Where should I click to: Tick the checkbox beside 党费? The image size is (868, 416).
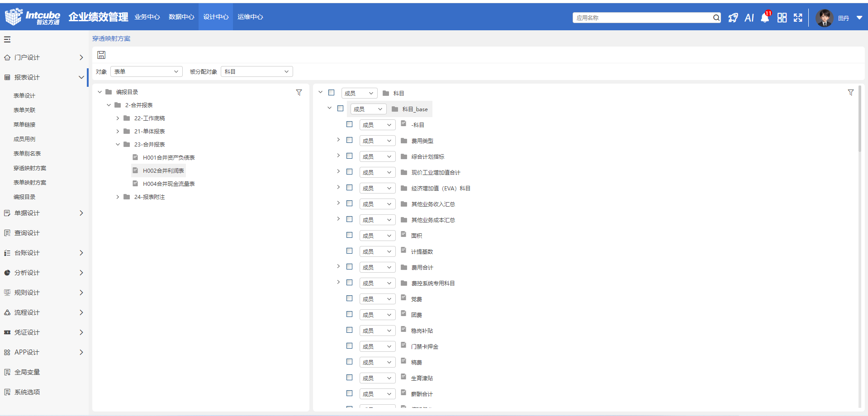coord(349,298)
